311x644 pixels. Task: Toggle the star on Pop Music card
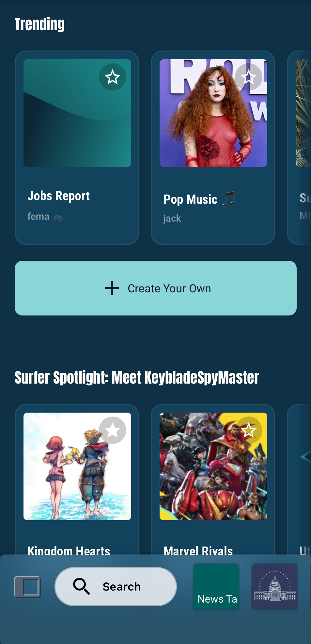pos(249,77)
